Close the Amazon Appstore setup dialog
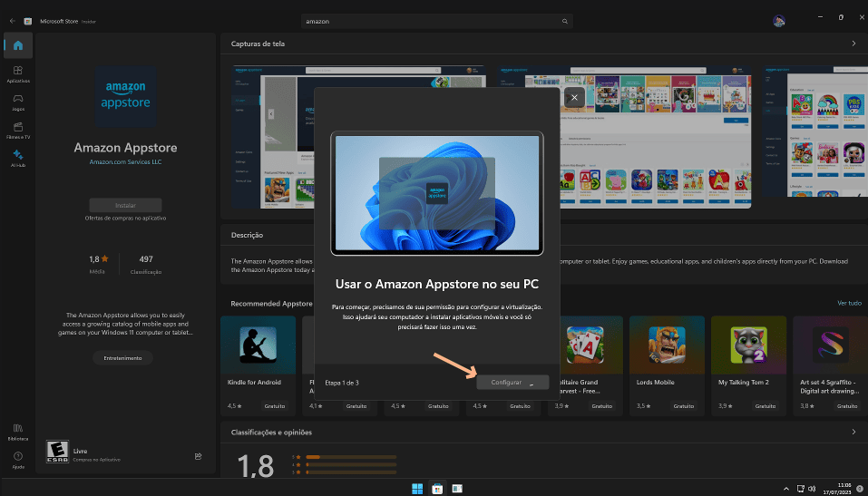 (575, 97)
